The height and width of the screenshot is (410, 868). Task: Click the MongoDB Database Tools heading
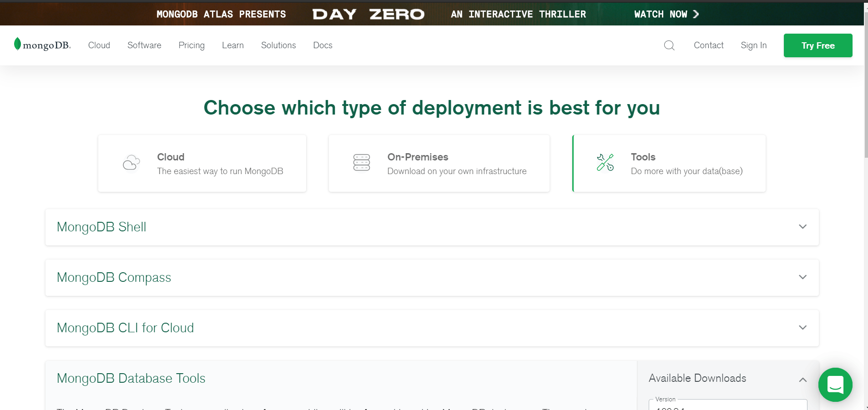click(x=131, y=378)
